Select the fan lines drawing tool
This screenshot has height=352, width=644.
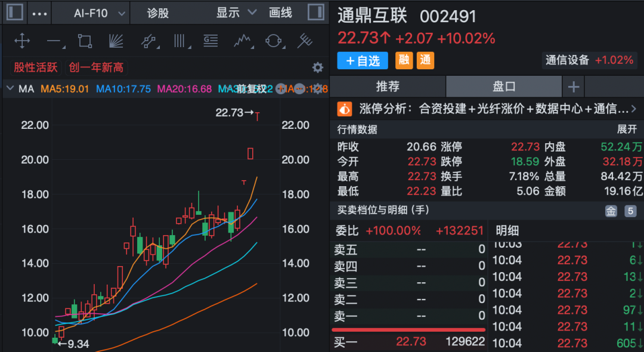(116, 41)
